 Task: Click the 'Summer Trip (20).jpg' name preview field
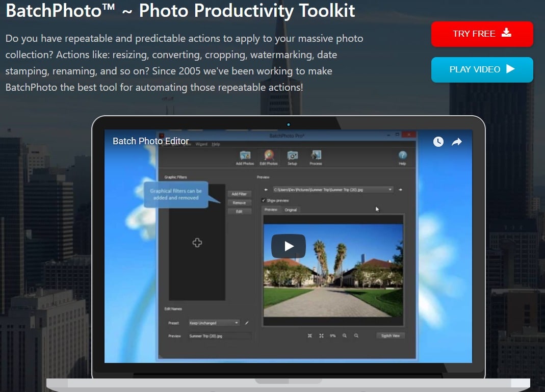(x=220, y=336)
